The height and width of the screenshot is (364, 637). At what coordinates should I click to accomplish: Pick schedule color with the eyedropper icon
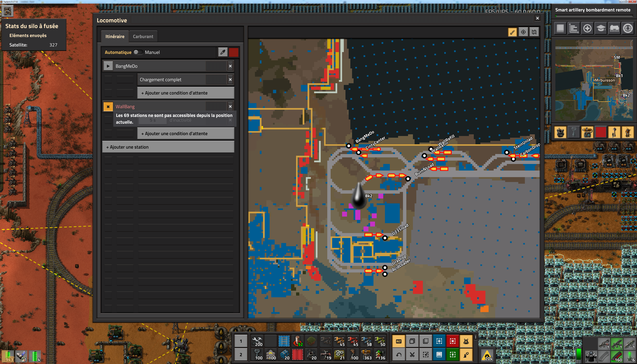223,52
